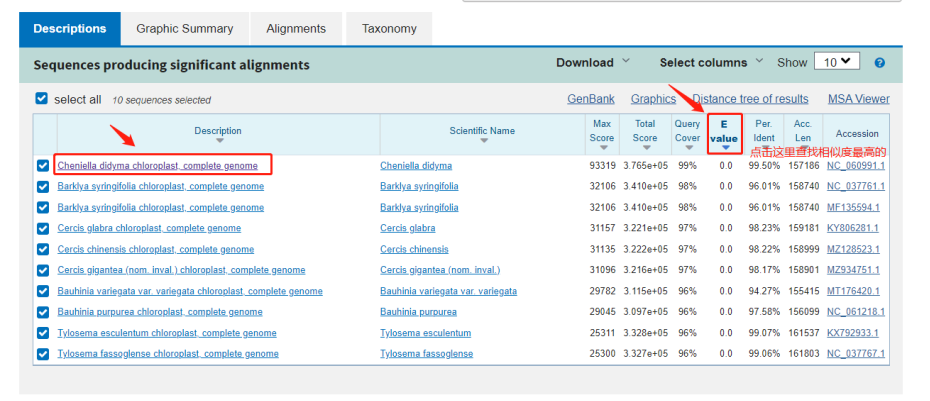Switch to the Graphic Summary tab
The height and width of the screenshot is (401, 930).
(184, 28)
